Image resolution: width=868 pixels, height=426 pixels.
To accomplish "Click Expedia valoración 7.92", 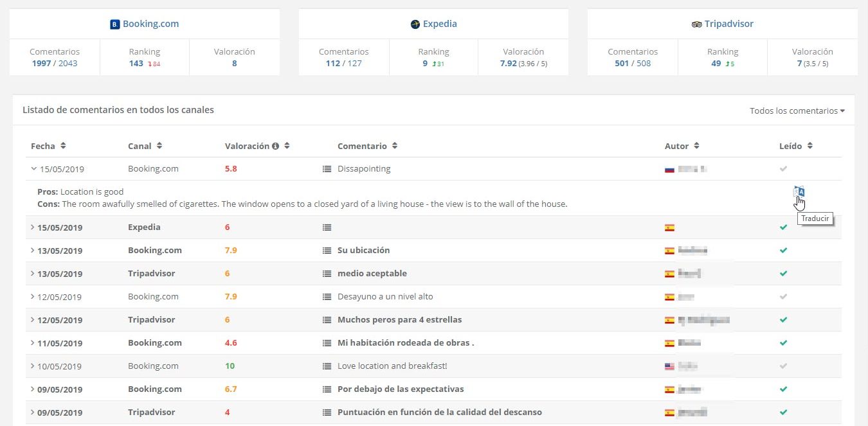I will [x=508, y=63].
